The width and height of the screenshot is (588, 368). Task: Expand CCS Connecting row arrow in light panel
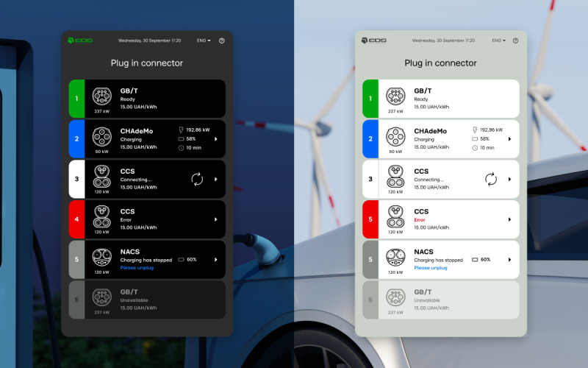tap(509, 179)
